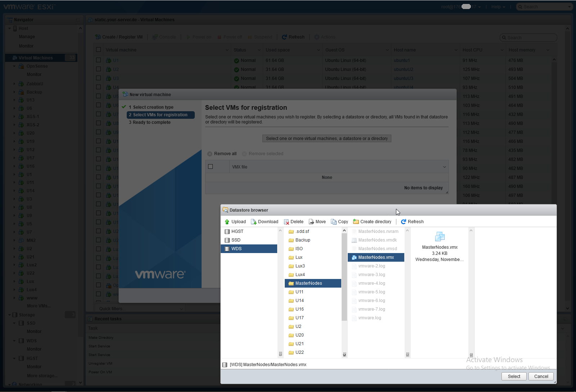
Task: Check the VMX file header checkbox
Action: (x=211, y=167)
